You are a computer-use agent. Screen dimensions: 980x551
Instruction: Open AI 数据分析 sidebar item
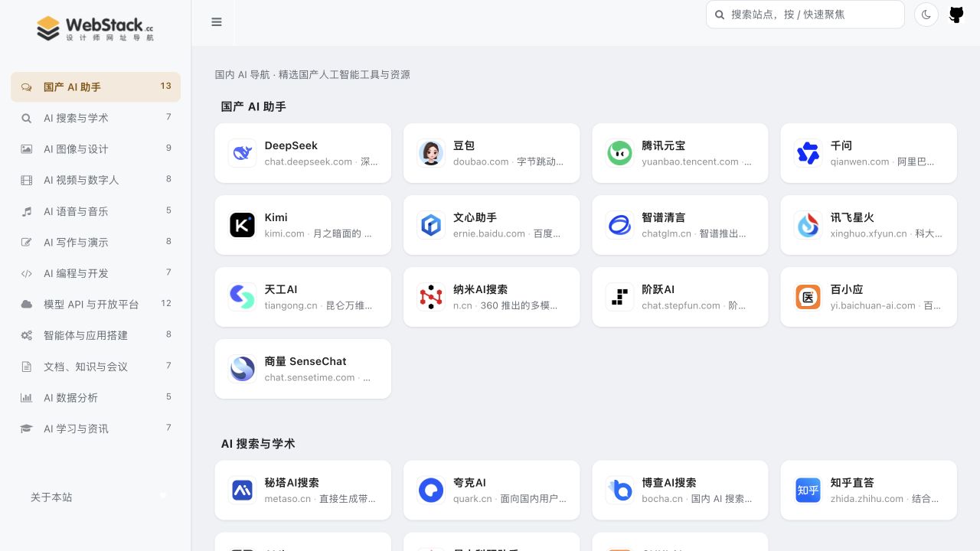point(96,398)
